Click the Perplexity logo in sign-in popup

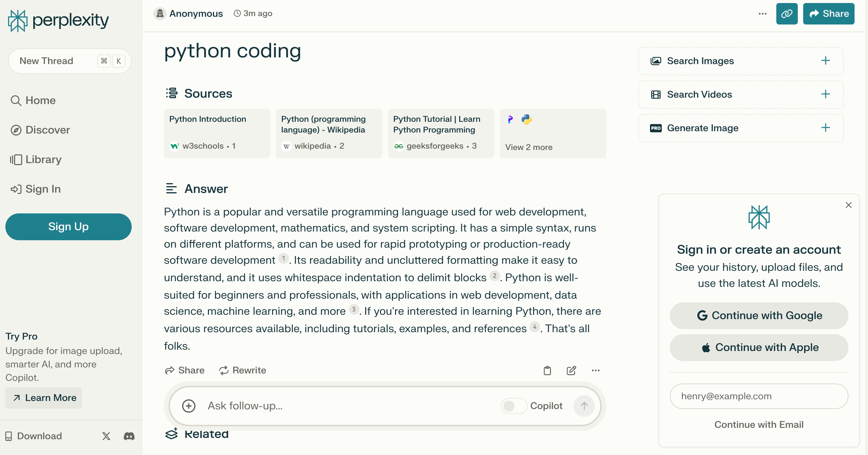pos(759,217)
